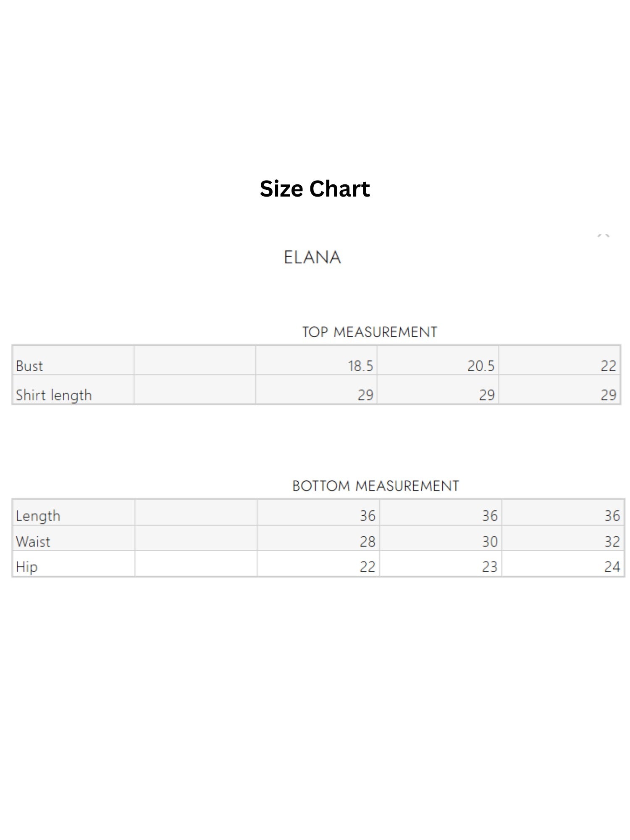
Task: Click the waist value 28
Action: click(x=367, y=541)
